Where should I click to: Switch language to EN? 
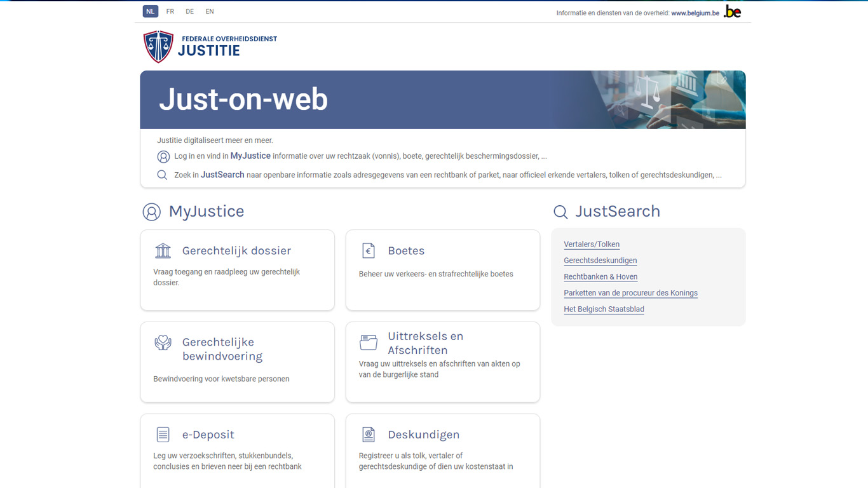210,11
